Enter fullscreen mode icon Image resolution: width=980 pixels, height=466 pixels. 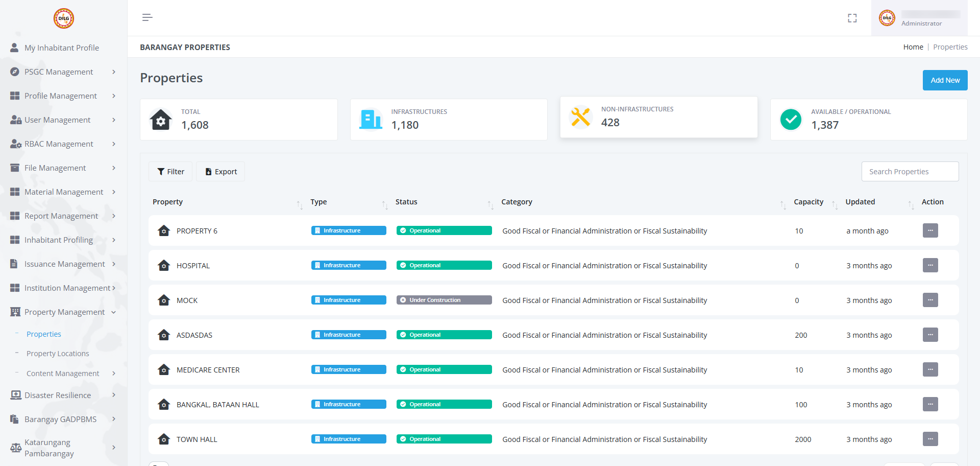click(852, 18)
